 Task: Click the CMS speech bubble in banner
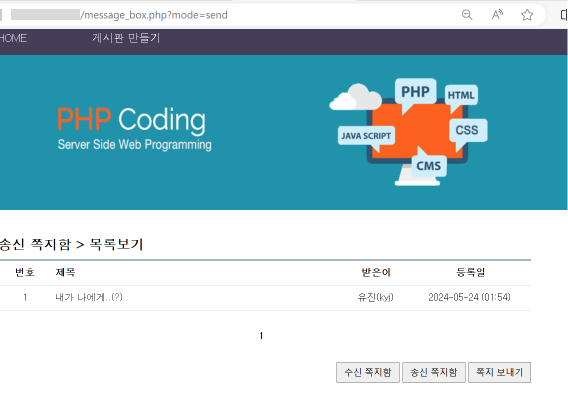429,166
